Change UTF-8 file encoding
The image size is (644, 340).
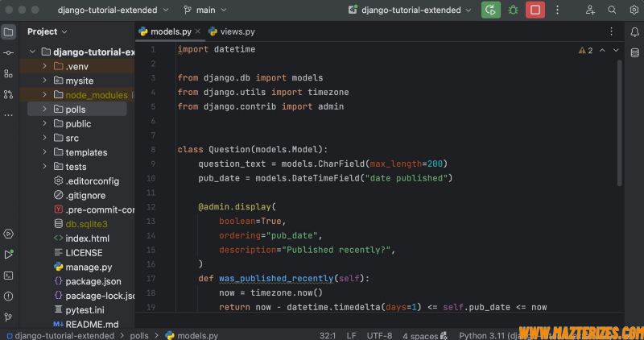point(379,335)
